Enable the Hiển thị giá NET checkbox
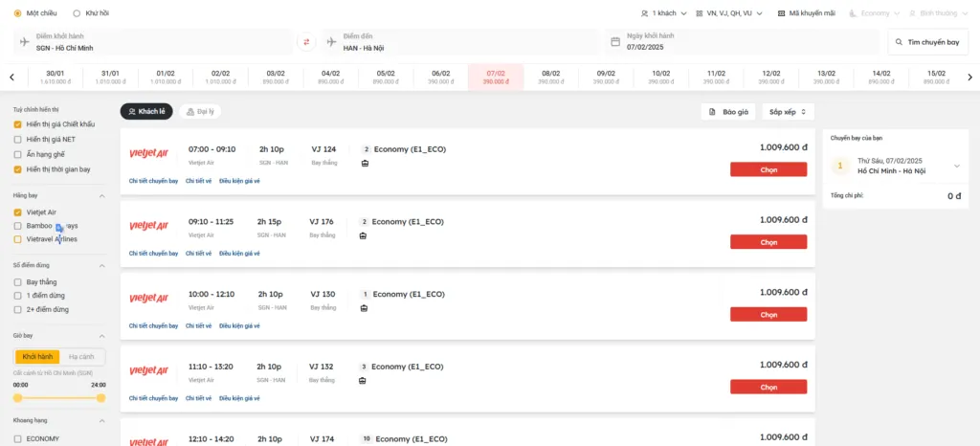The width and height of the screenshot is (980, 446). tap(17, 139)
